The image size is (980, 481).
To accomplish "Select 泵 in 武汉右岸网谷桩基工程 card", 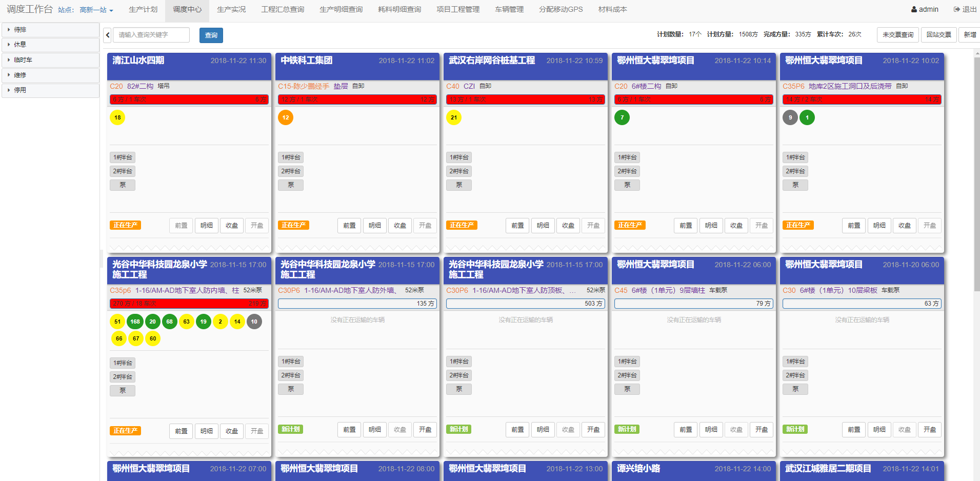I will tap(459, 185).
